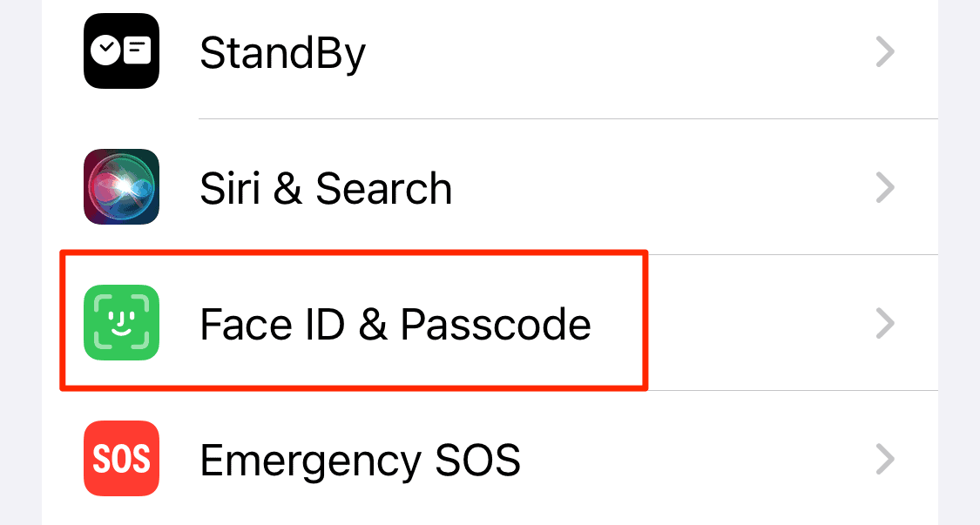The width and height of the screenshot is (980, 525).
Task: Click the Face ID & Passcode chevron
Action: [885, 324]
